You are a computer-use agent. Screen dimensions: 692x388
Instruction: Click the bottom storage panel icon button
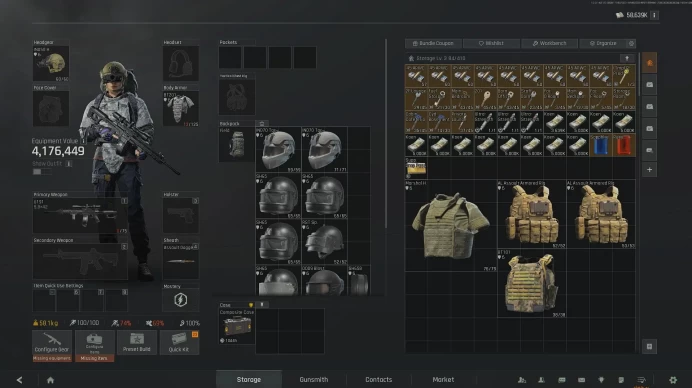pos(649,347)
